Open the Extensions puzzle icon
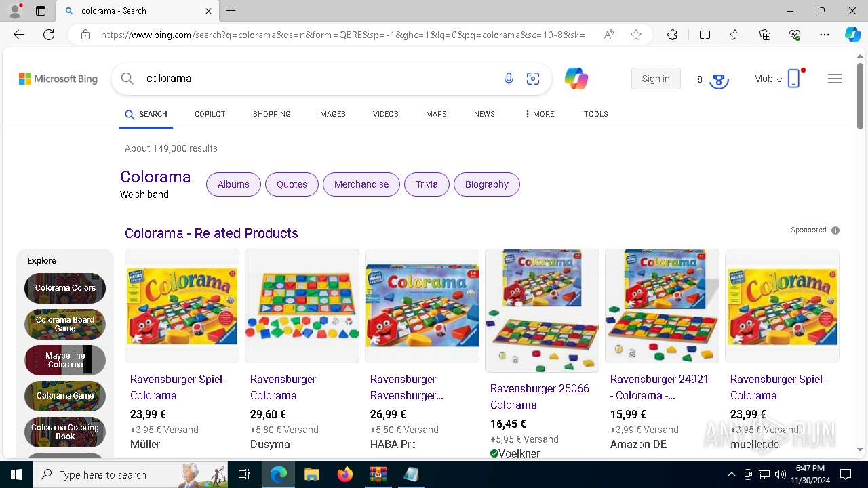868x488 pixels. point(672,35)
